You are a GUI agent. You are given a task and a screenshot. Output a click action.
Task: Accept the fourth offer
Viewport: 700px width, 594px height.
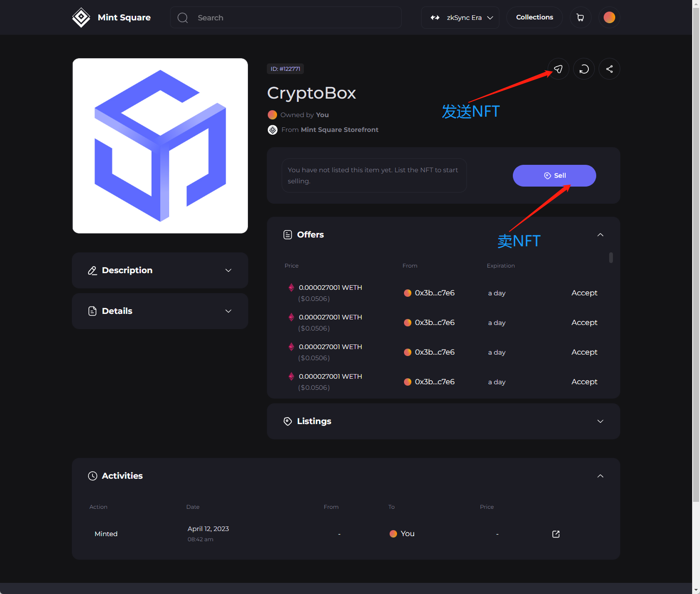(x=584, y=382)
